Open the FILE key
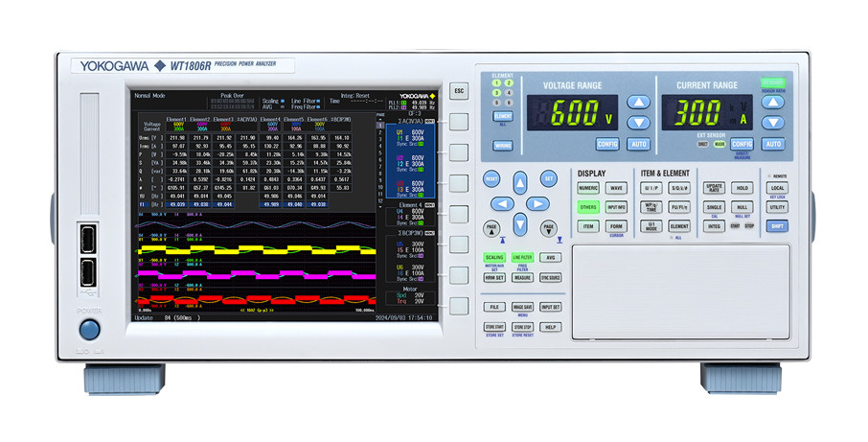The height and width of the screenshot is (442, 868). coord(494,307)
